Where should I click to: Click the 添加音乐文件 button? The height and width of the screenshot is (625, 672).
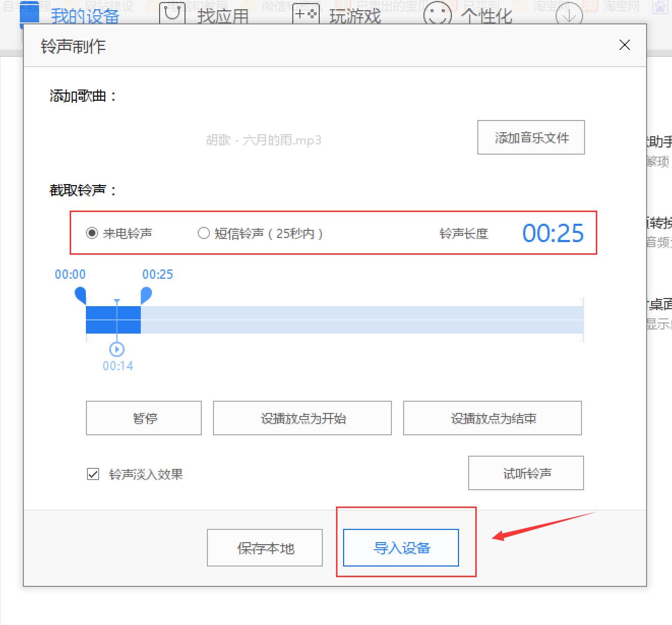(531, 137)
